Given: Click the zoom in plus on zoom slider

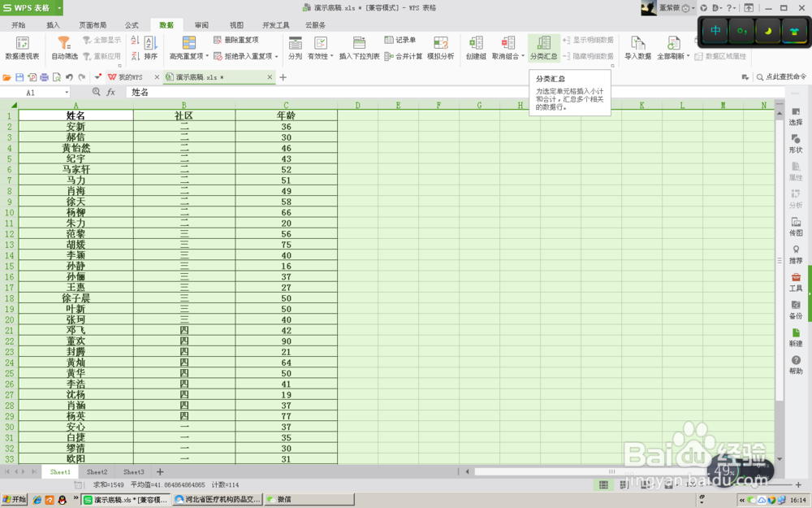Looking at the screenshot, I should 800,484.
